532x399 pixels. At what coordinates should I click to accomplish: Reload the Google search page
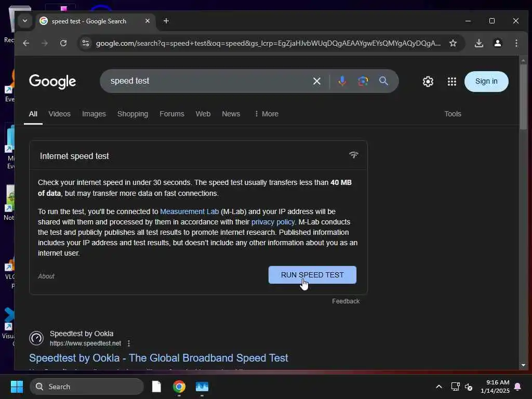click(x=63, y=43)
